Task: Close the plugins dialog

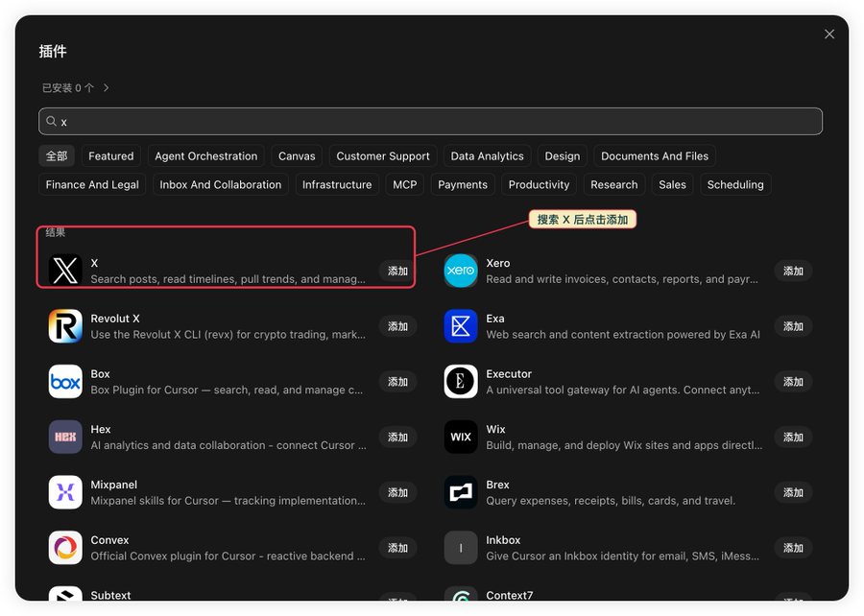Action: pyautogui.click(x=829, y=35)
